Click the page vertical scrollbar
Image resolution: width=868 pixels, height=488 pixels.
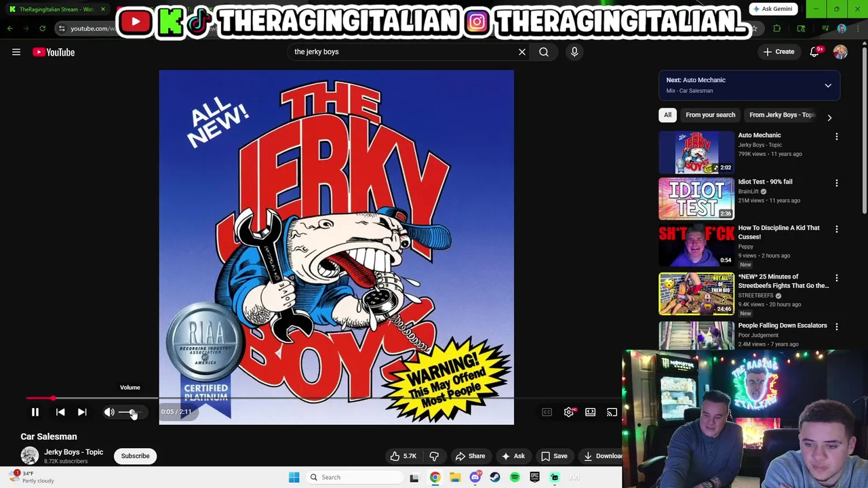[864, 130]
